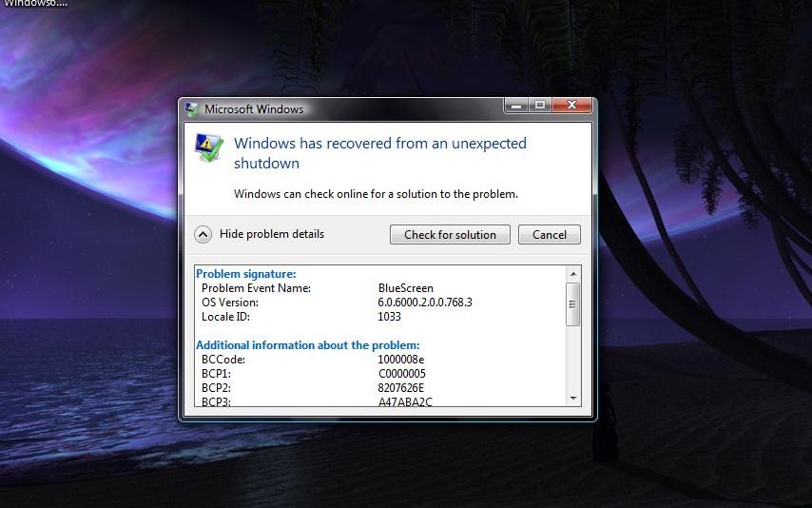This screenshot has width=812, height=508.
Task: Click the details scrollbar down arrow
Action: 572,398
